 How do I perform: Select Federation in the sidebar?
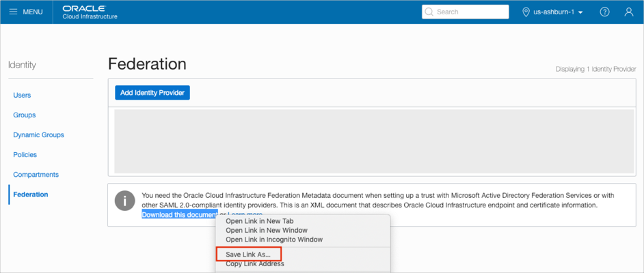pyautogui.click(x=31, y=195)
